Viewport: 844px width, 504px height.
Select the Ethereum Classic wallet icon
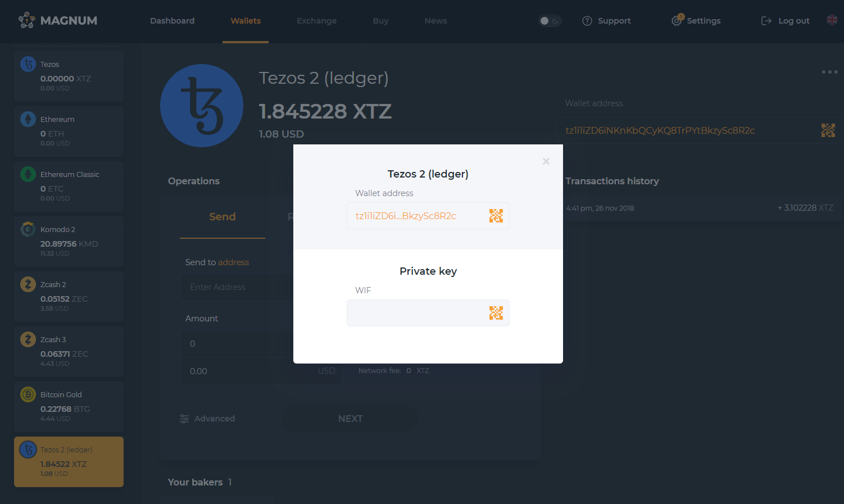[x=28, y=174]
